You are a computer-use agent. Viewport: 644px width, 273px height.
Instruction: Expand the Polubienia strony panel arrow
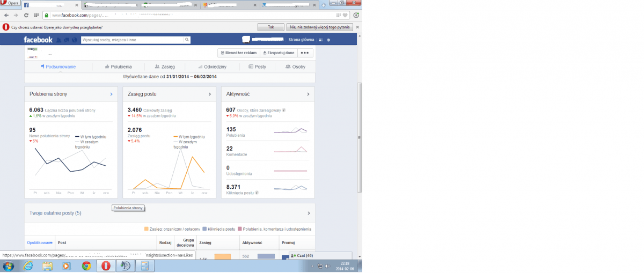tap(111, 94)
